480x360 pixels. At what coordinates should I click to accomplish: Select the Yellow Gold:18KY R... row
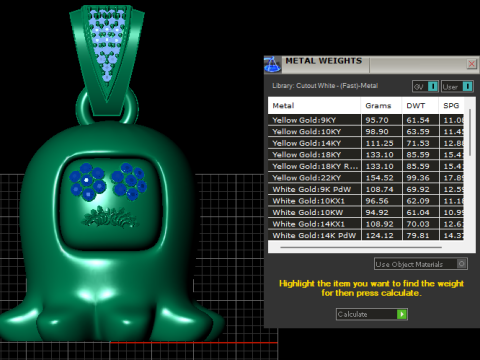(366, 166)
